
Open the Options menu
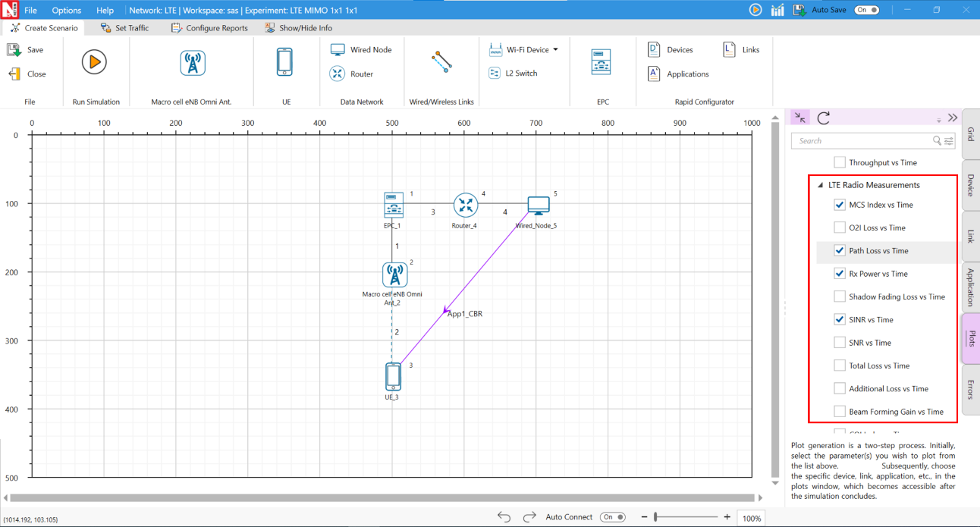click(x=67, y=11)
